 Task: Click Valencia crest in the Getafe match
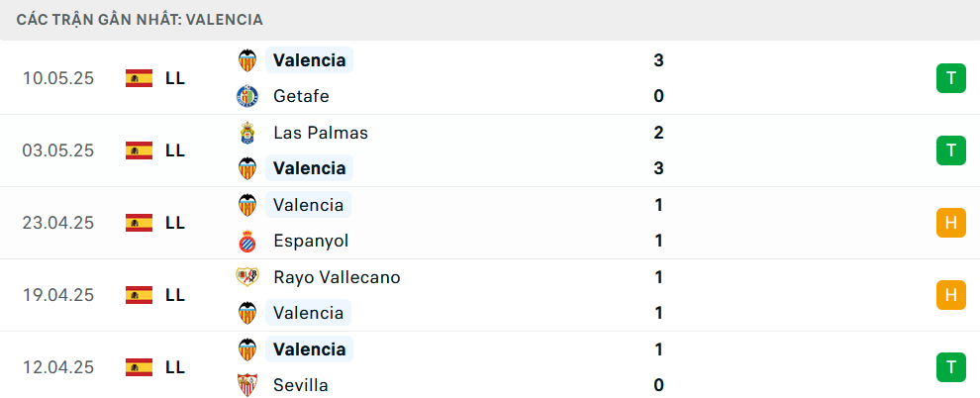point(247,60)
